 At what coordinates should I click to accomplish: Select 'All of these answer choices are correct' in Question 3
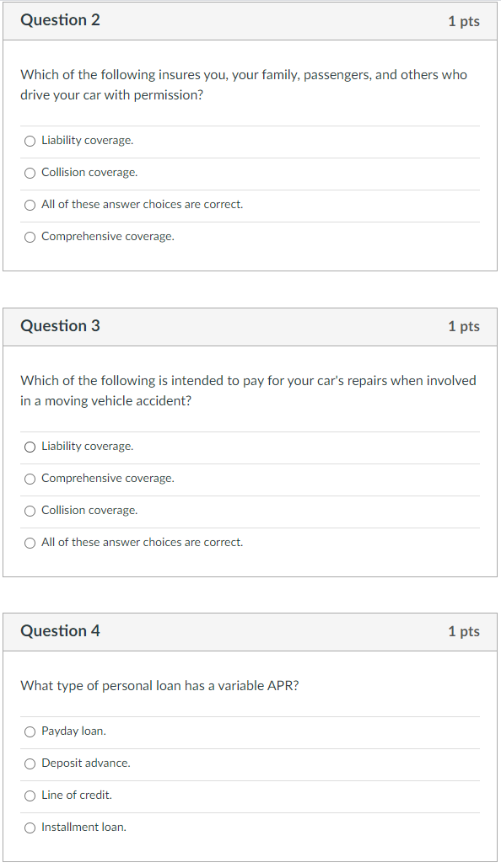pos(30,543)
